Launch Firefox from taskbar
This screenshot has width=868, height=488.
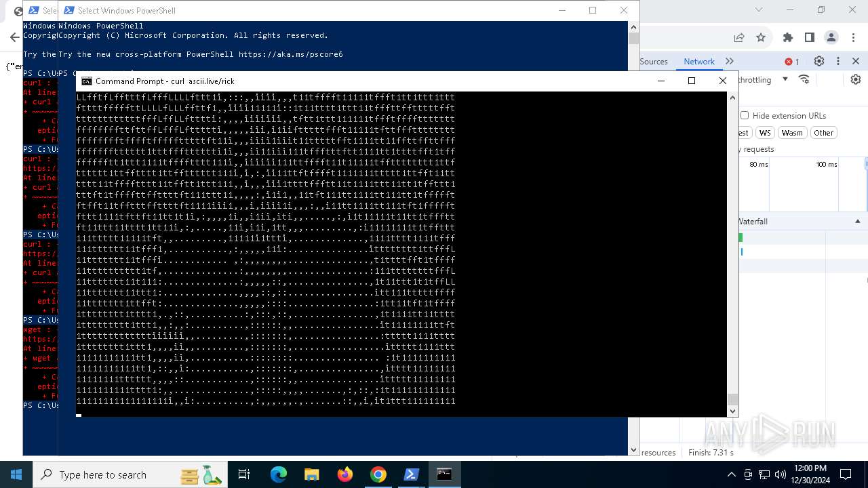pyautogui.click(x=345, y=474)
